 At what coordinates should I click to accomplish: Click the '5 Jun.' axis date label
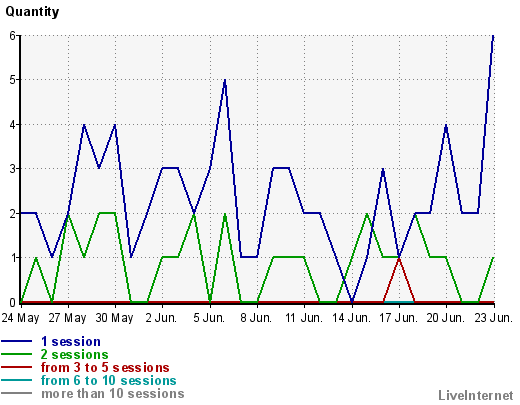tap(209, 318)
